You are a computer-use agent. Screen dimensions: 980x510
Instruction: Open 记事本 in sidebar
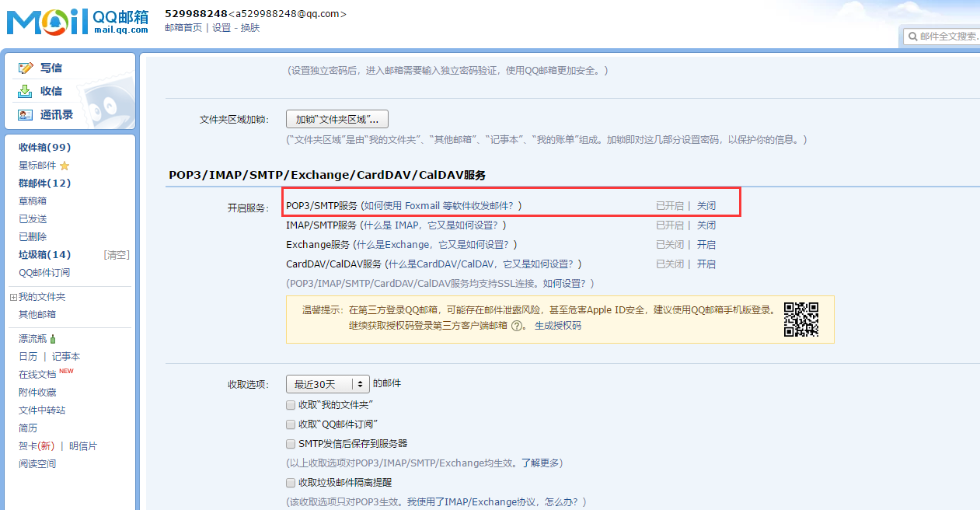point(66,357)
